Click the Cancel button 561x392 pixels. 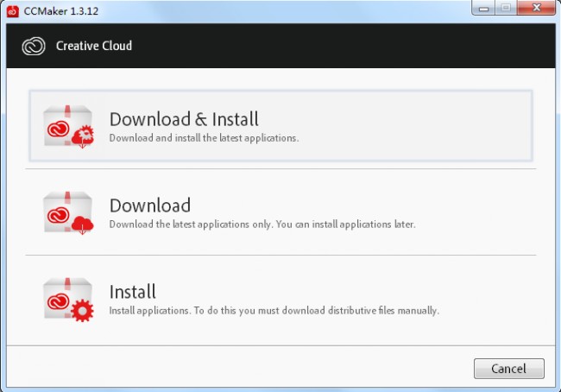pyautogui.click(x=508, y=369)
